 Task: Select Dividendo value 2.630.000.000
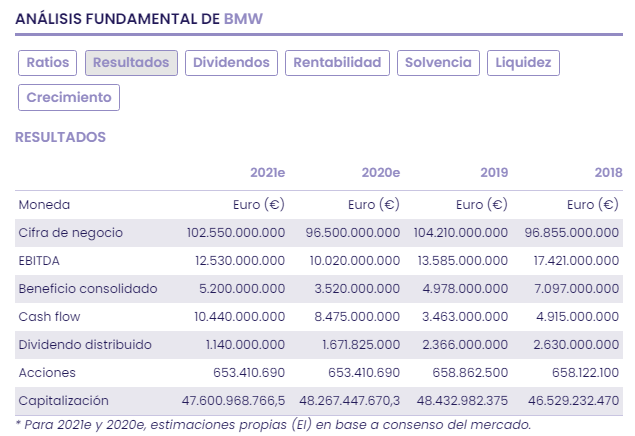coord(576,345)
